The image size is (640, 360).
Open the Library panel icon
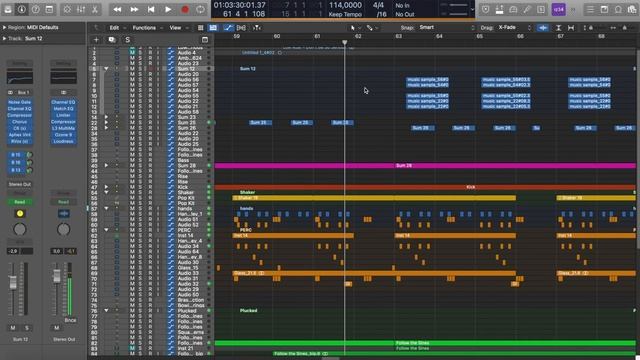(x=8, y=9)
